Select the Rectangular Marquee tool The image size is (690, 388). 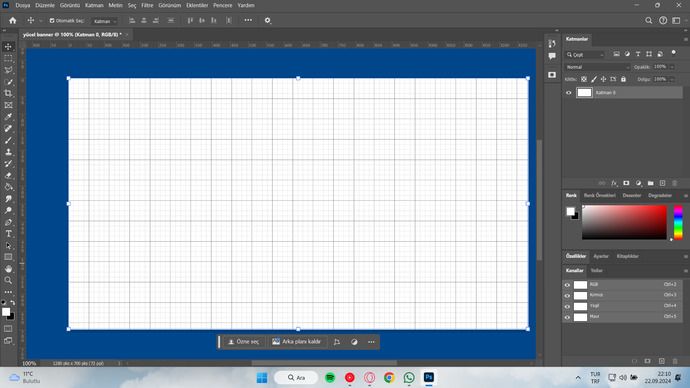tap(8, 59)
